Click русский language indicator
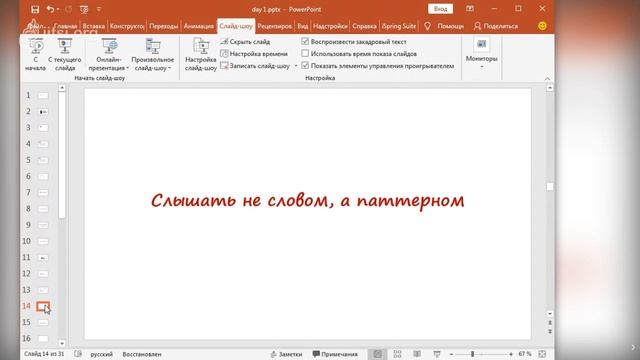640x360 pixels. tap(102, 354)
